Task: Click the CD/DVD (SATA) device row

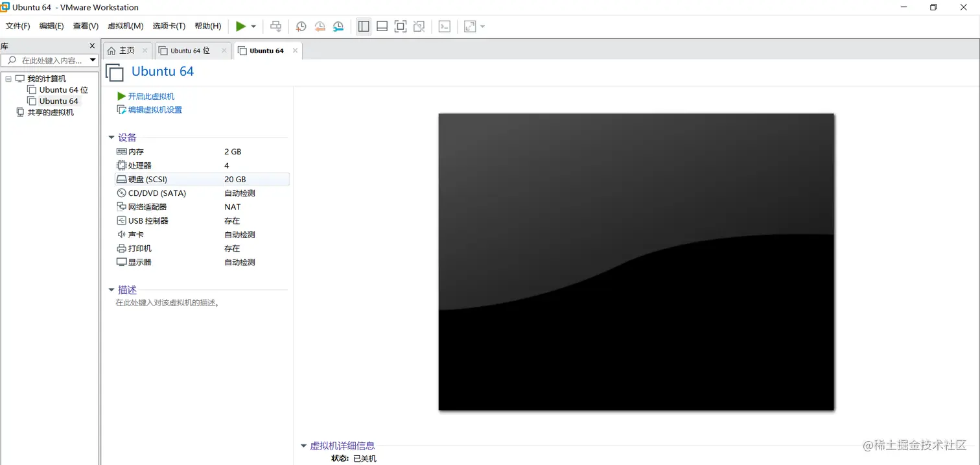Action: pyautogui.click(x=202, y=193)
